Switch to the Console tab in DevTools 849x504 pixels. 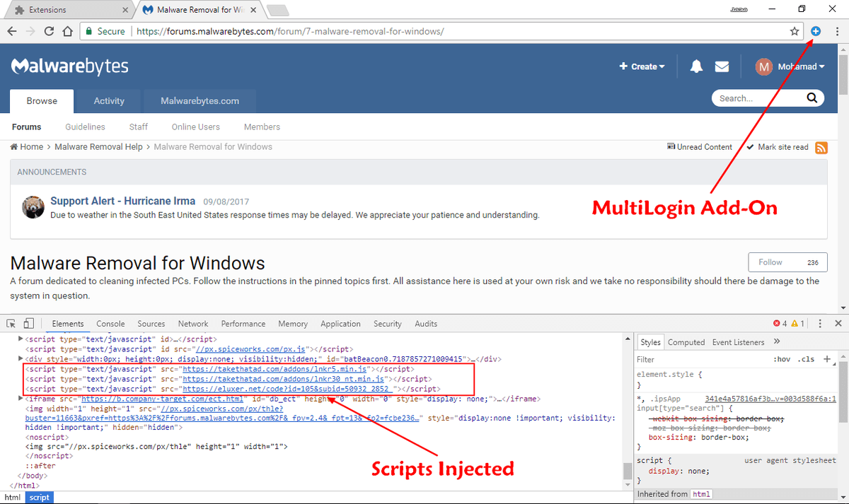coord(110,324)
